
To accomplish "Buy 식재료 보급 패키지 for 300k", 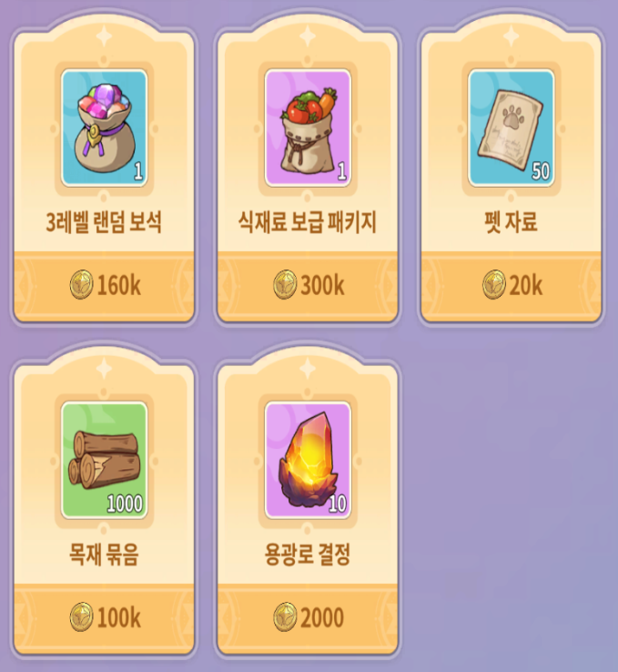I will point(308,286).
